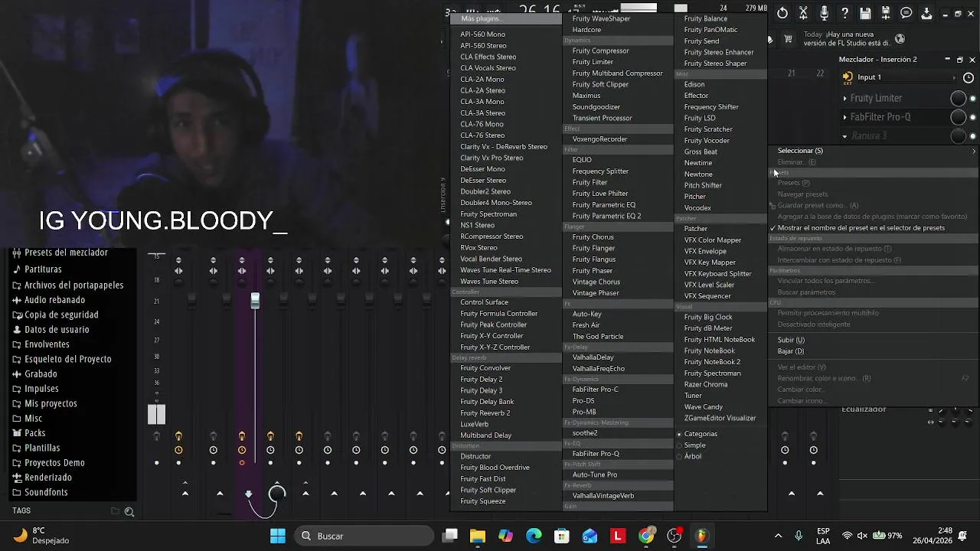Image resolution: width=980 pixels, height=551 pixels.
Task: Choose CLA Vocals Stereo plugin
Action: point(488,68)
